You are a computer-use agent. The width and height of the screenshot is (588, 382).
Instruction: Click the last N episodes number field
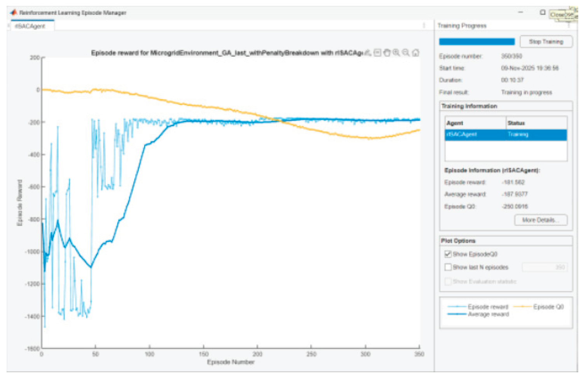point(544,267)
